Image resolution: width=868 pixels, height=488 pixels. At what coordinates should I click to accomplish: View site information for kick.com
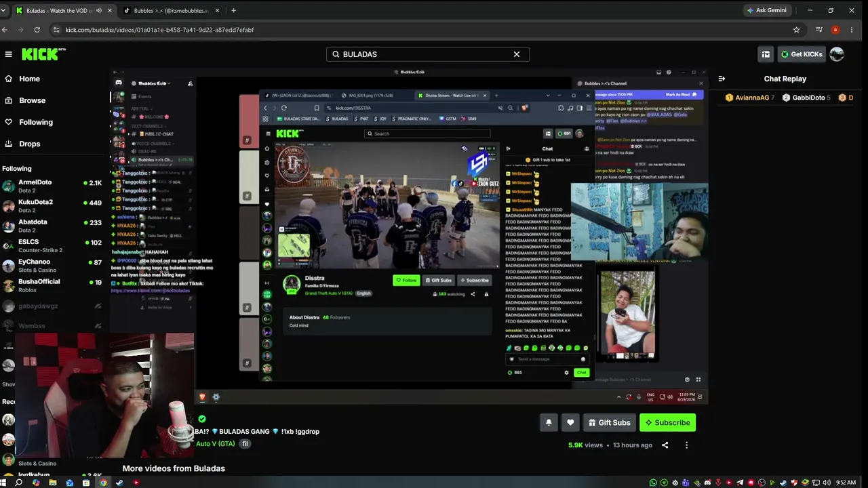click(x=57, y=30)
